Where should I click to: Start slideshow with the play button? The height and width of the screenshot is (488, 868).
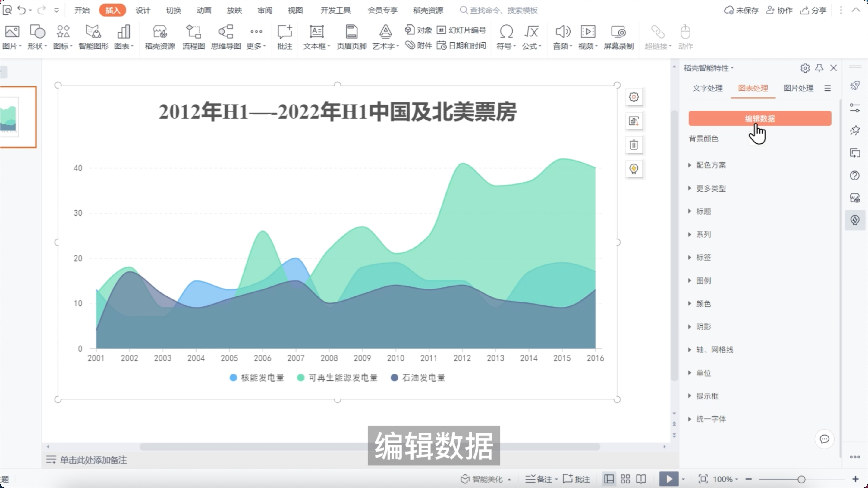(669, 479)
